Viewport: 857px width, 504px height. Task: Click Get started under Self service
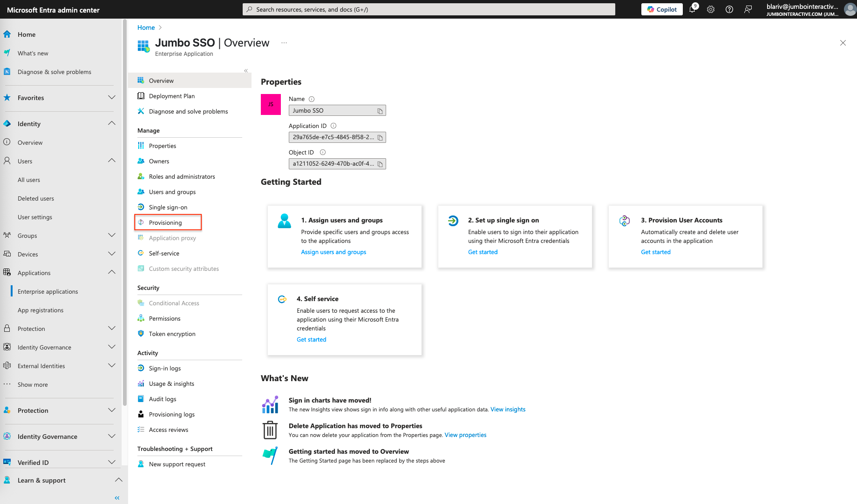pos(312,340)
